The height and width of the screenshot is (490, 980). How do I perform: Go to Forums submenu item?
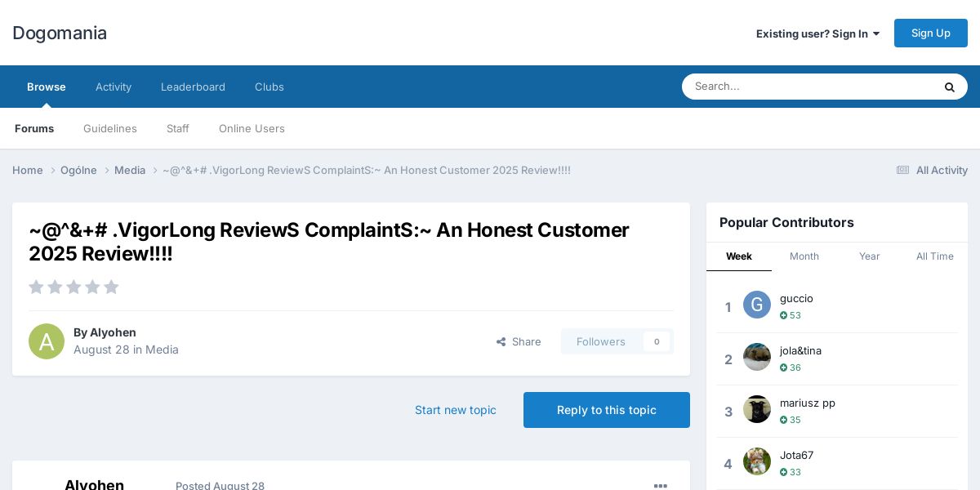pos(34,128)
